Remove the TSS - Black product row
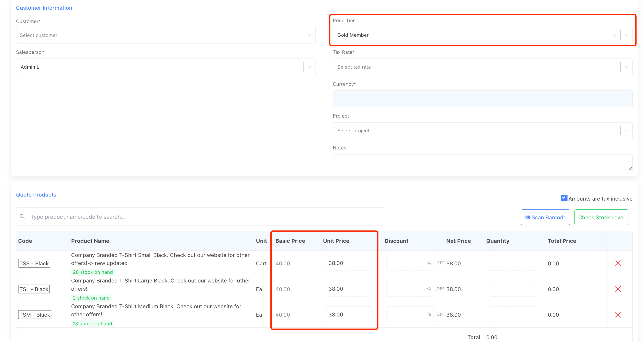Screen dimensions: 644x342 (x=618, y=263)
